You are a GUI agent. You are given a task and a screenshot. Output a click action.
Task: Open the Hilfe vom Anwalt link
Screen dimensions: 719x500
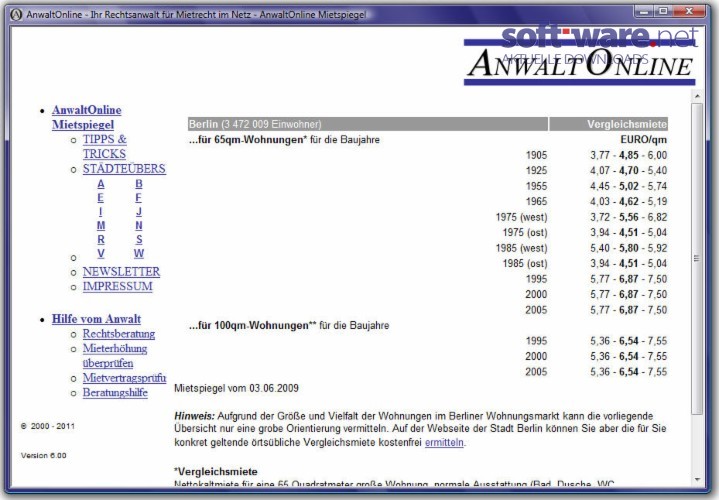coord(96,319)
